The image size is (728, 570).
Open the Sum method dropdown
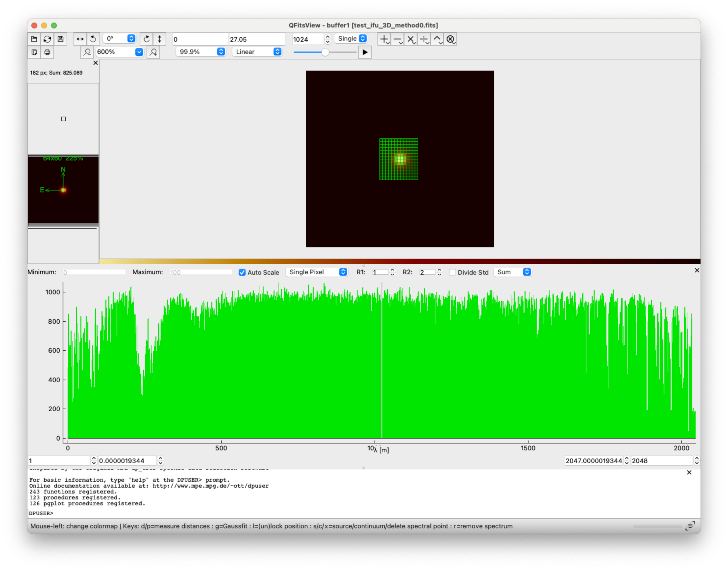tap(527, 272)
